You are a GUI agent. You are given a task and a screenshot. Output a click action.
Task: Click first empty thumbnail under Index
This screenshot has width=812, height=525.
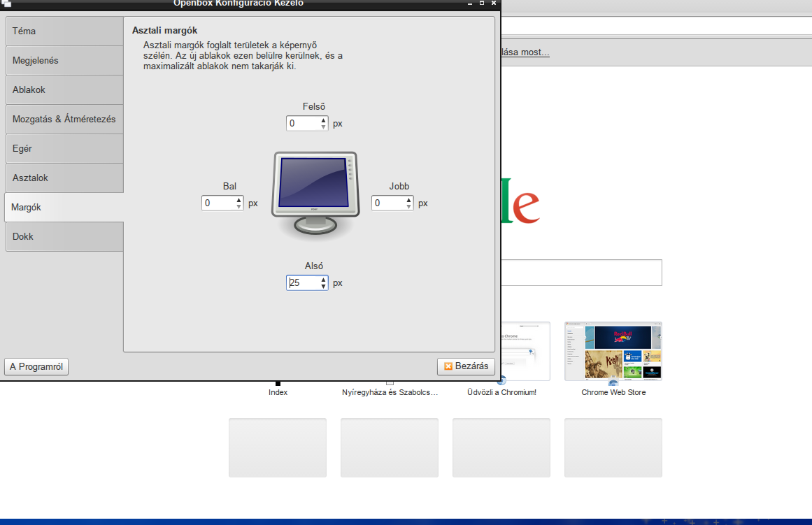(x=278, y=448)
